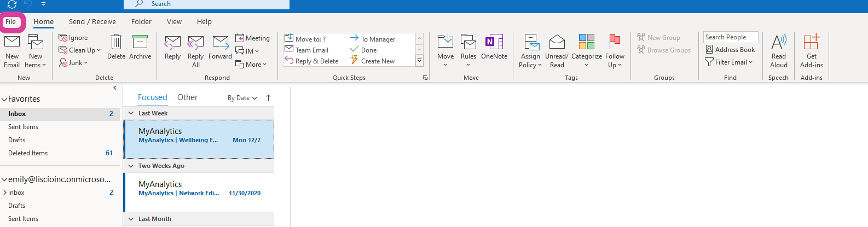Start Read Aloud
868x227 pixels.
coord(779,51)
